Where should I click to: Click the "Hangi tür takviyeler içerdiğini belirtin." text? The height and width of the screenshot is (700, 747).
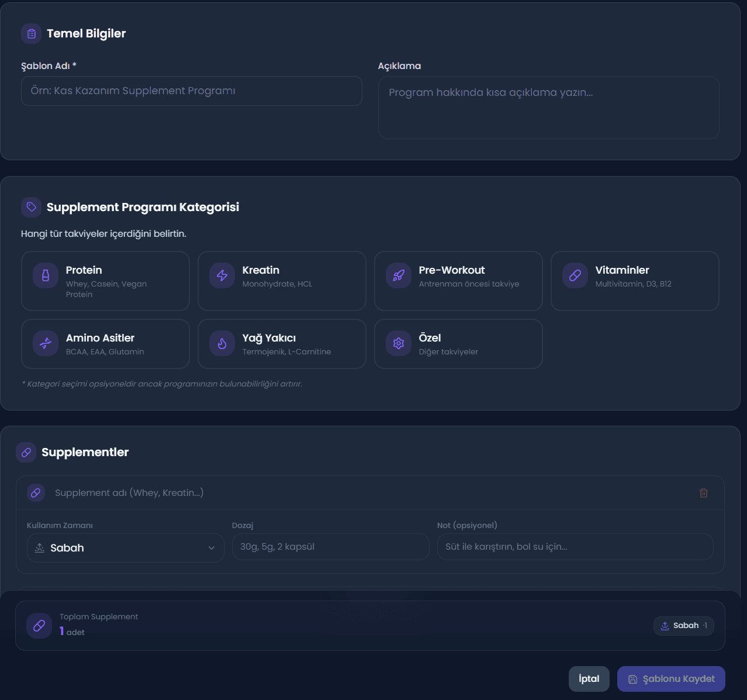pos(103,234)
